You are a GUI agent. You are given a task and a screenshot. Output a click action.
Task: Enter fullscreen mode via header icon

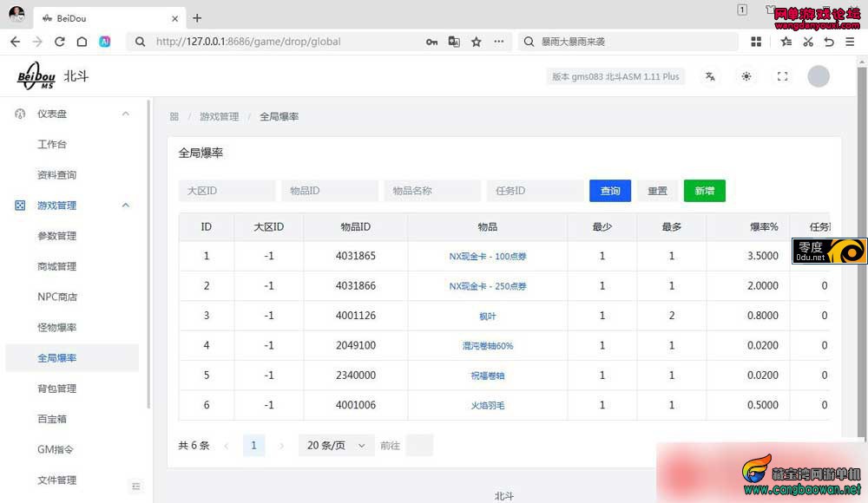point(782,76)
